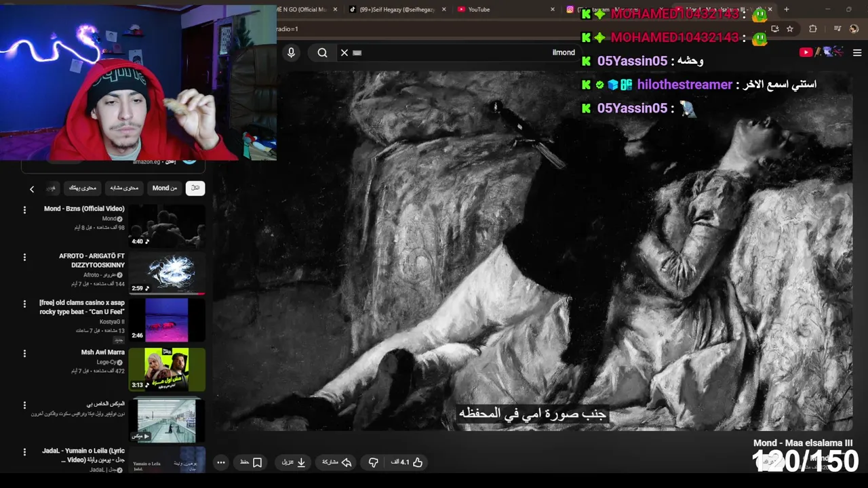Click the install/cast icon in the address bar
This screenshot has height=488, width=868.
coord(775,29)
